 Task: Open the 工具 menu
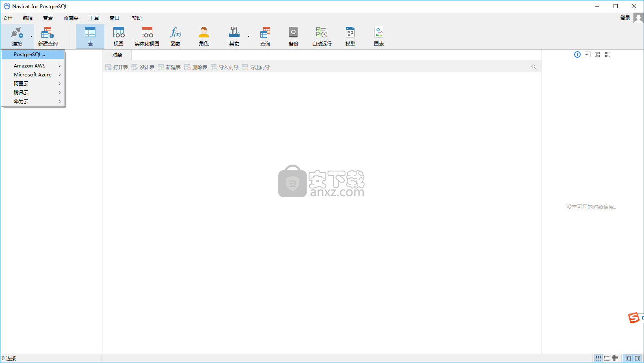coord(94,18)
